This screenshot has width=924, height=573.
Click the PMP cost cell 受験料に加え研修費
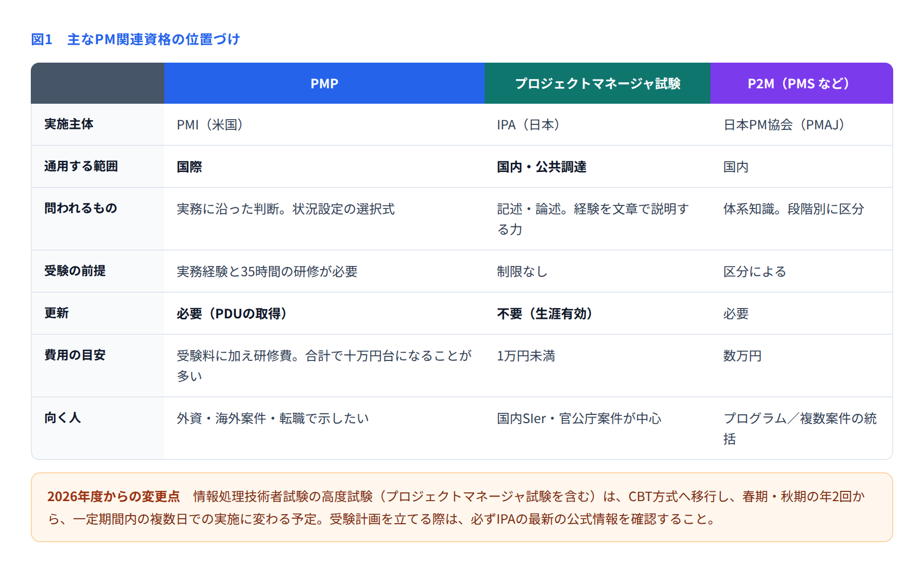[x=324, y=366]
